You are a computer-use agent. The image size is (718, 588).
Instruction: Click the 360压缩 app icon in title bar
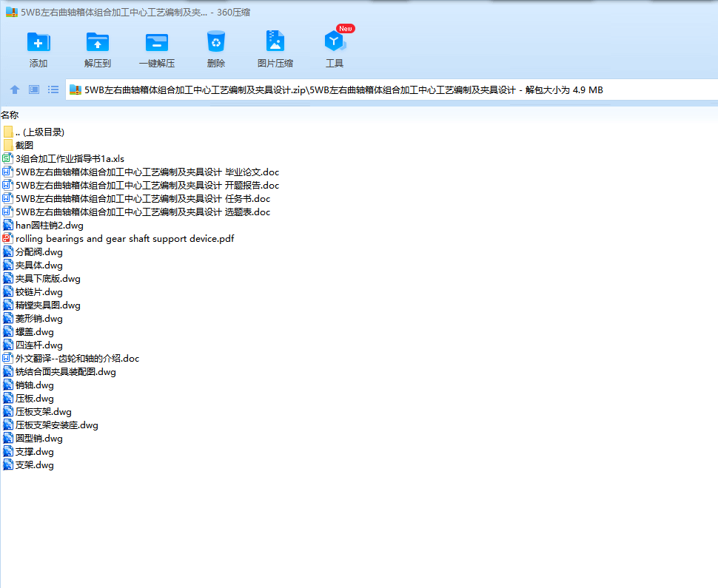pos(11,13)
